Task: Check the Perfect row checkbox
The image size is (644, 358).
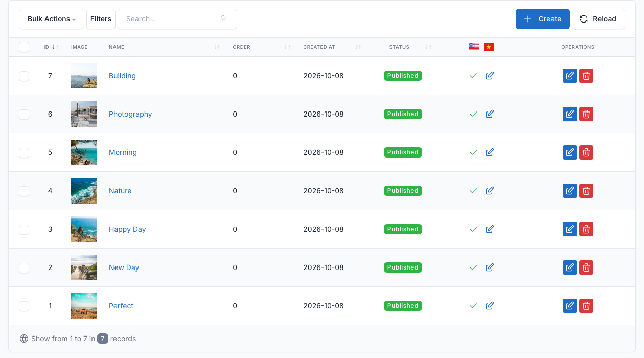Action: tap(24, 306)
